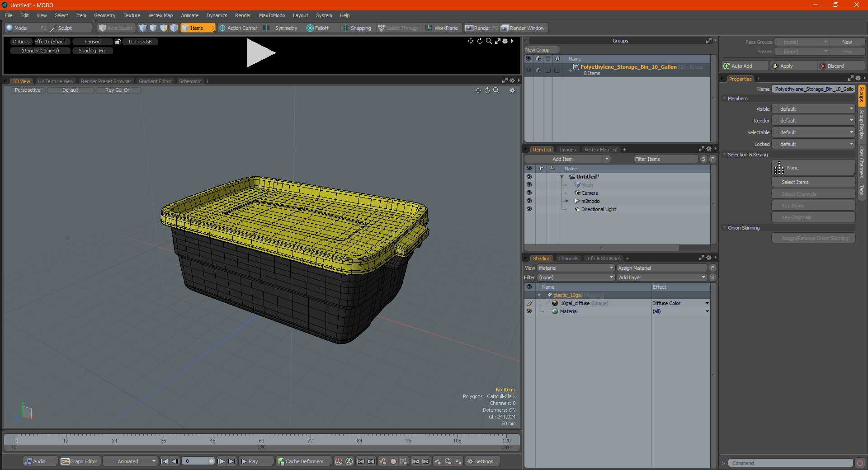Open the Gradient Editor tab
This screenshot has height=470, width=868.
coord(155,81)
